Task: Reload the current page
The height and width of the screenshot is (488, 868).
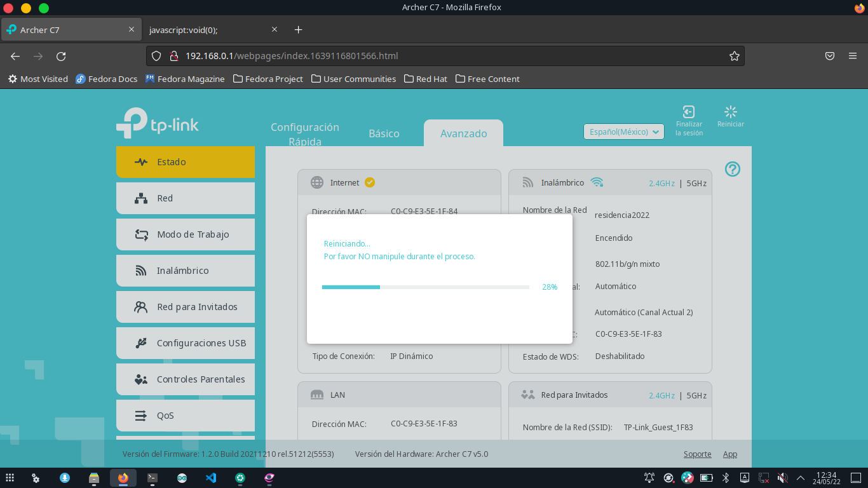Action: pos(61,56)
